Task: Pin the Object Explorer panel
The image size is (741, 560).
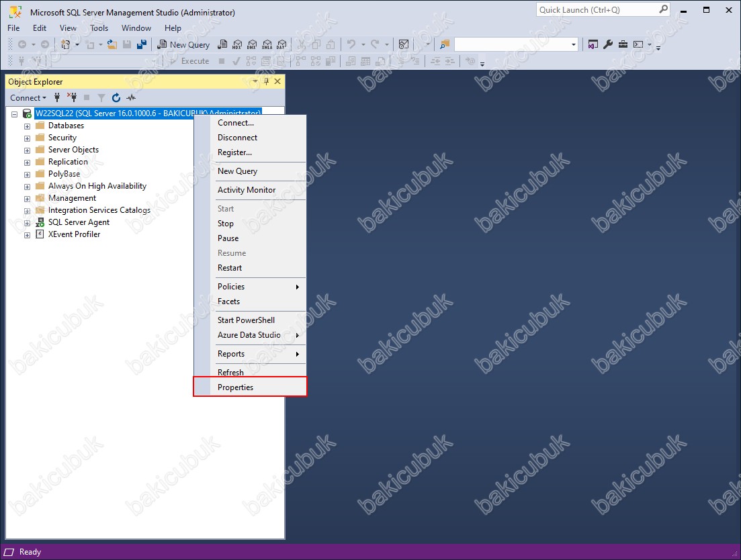Action: pyautogui.click(x=266, y=81)
